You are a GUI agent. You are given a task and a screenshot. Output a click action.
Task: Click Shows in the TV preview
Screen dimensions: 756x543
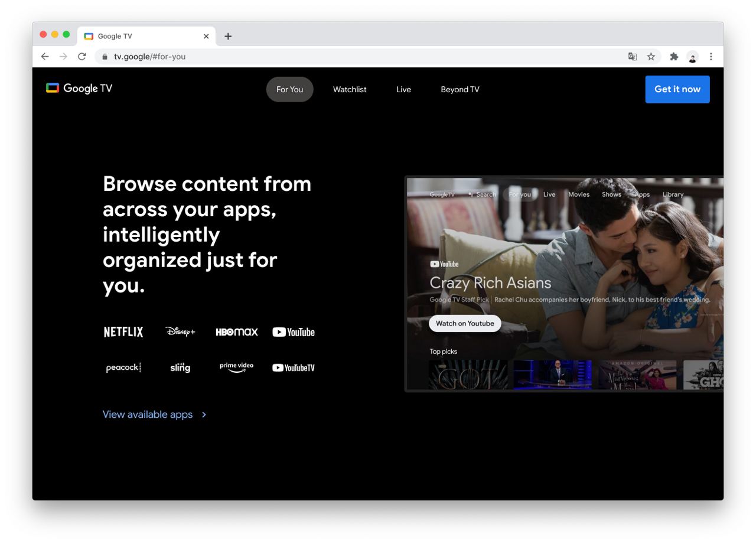tap(611, 194)
